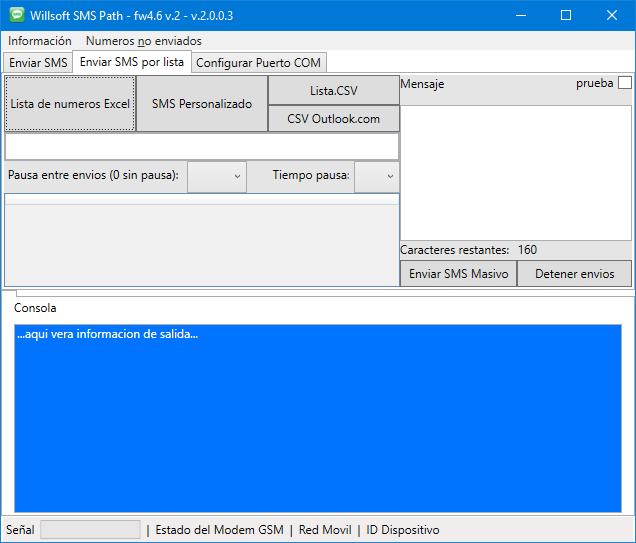Click Lista de numeros Excel button
This screenshot has height=543, width=636.
pos(70,104)
